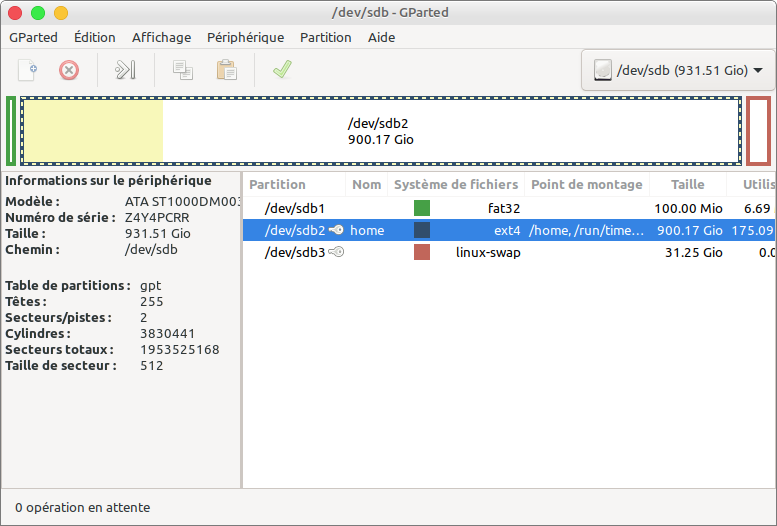
Task: Click the key icon on /dev/sdb3 row
Action: (x=336, y=252)
